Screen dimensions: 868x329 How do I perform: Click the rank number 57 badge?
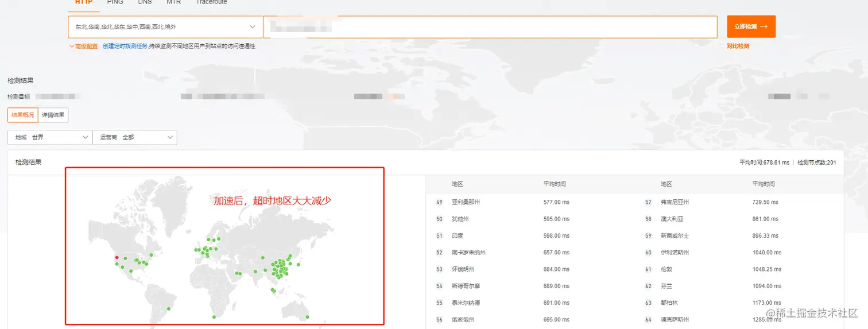[649, 202]
